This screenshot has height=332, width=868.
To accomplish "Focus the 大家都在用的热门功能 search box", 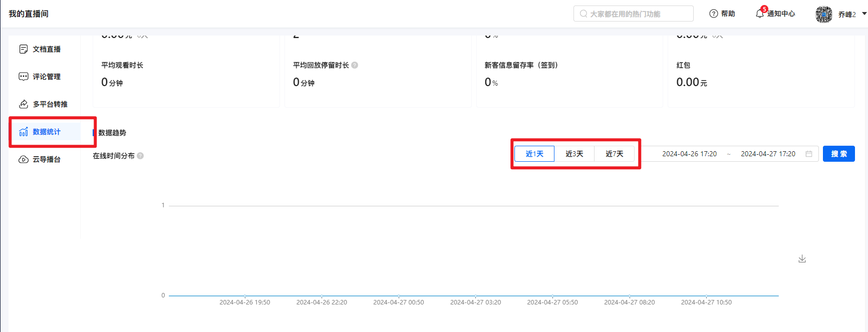I will pyautogui.click(x=634, y=14).
